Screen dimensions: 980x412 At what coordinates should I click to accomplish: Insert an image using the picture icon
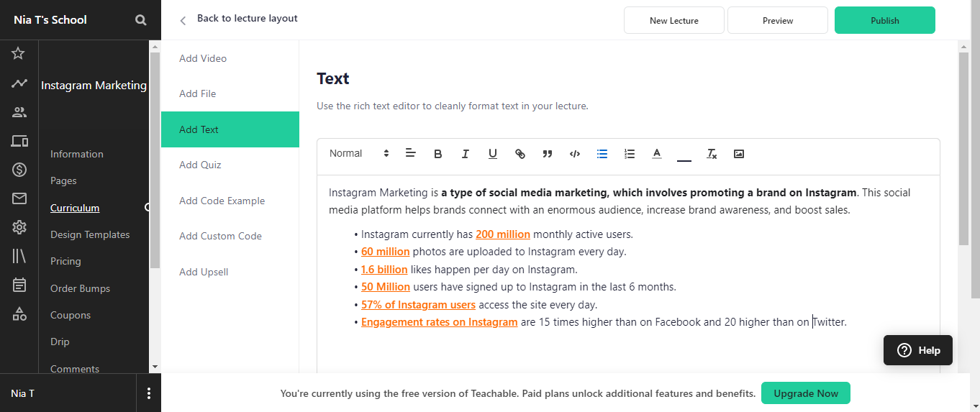(739, 154)
